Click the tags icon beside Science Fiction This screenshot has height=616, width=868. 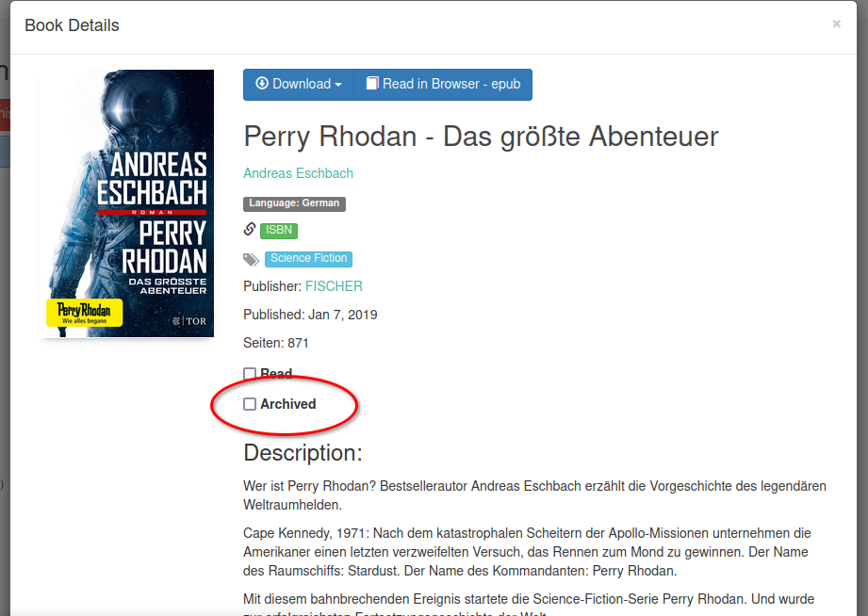[251, 259]
